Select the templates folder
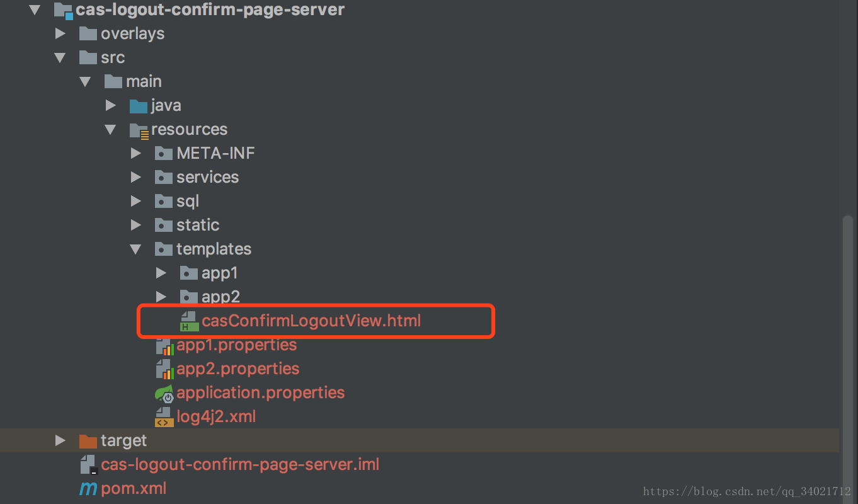The width and height of the screenshot is (858, 504). 214,249
